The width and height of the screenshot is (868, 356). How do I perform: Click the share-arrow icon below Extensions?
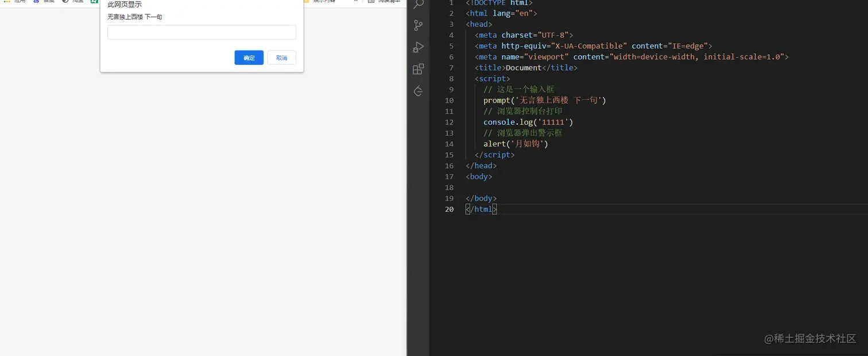click(418, 91)
